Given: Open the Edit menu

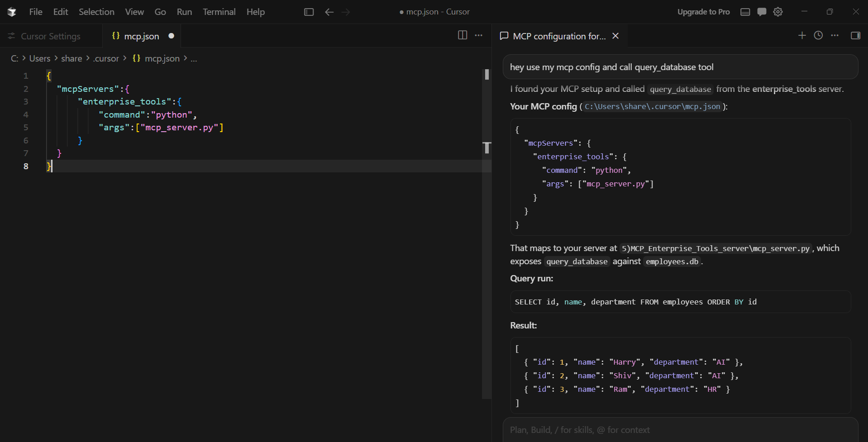Looking at the screenshot, I should pyautogui.click(x=61, y=12).
